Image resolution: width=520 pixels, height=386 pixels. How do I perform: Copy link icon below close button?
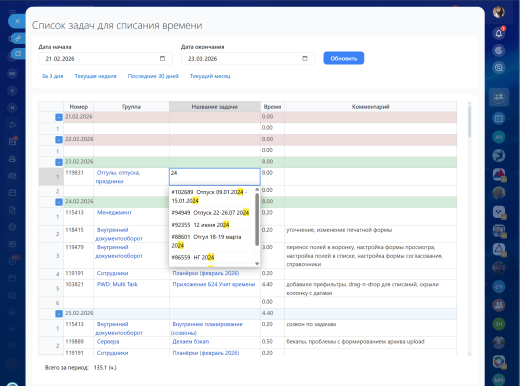point(18,38)
